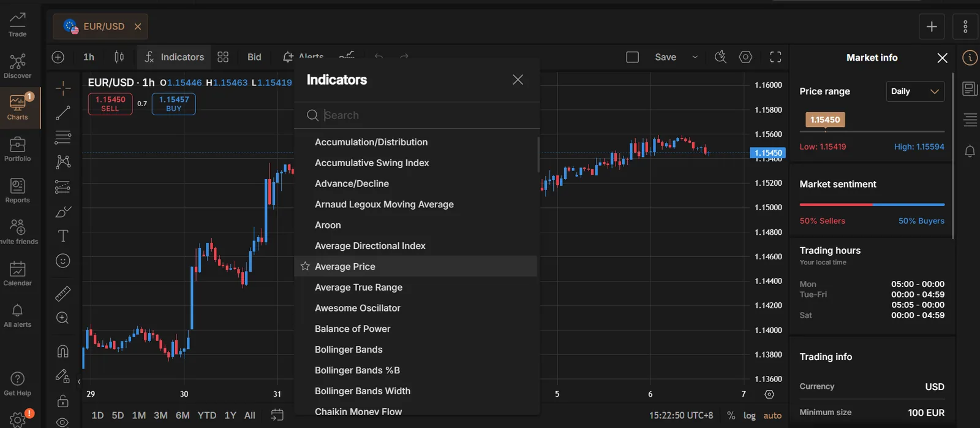980x428 pixels.
Task: Select All time range
Action: tap(249, 415)
